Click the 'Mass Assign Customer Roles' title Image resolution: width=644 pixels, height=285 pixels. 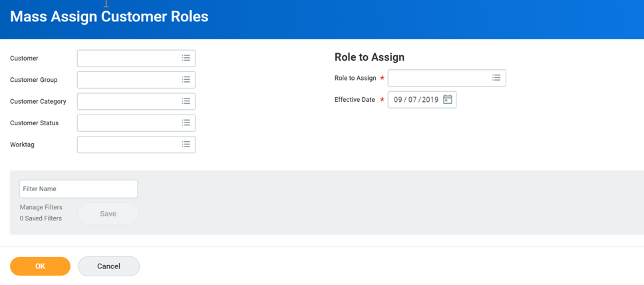click(x=109, y=17)
